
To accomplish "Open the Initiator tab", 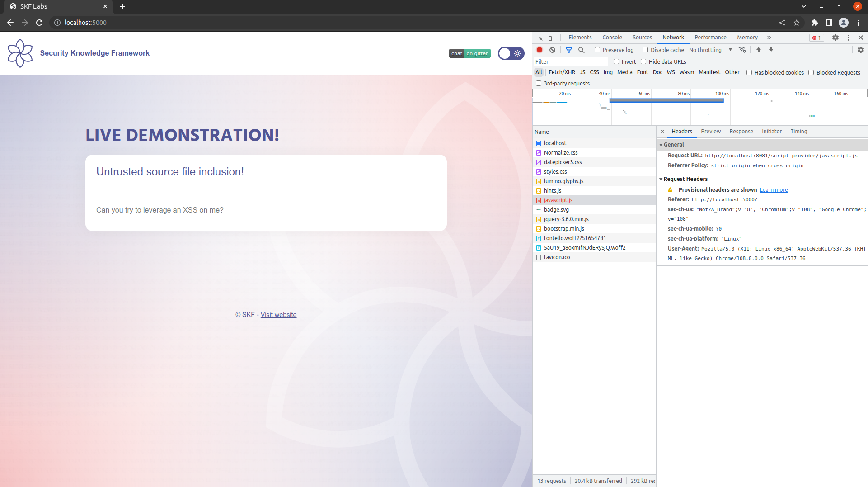I will point(771,132).
